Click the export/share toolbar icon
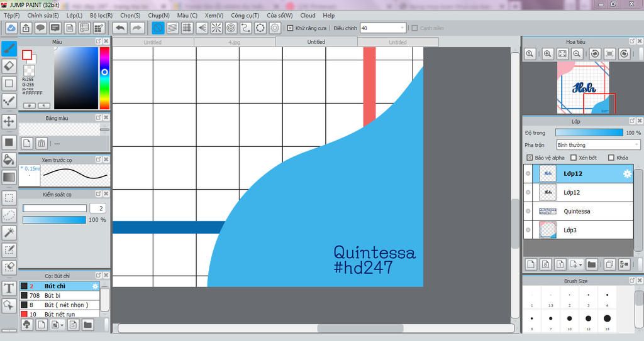This screenshot has height=341, width=644. point(26,28)
